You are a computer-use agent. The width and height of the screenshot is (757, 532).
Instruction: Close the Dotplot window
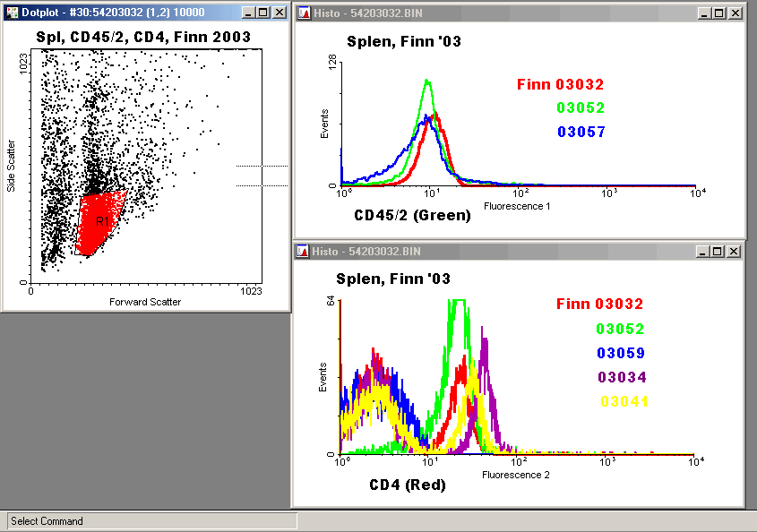pos(280,13)
